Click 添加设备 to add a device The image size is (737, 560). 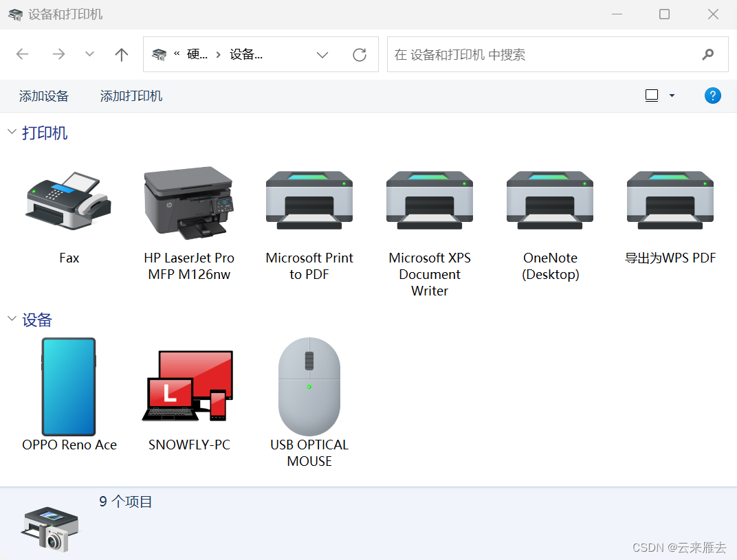pos(44,96)
